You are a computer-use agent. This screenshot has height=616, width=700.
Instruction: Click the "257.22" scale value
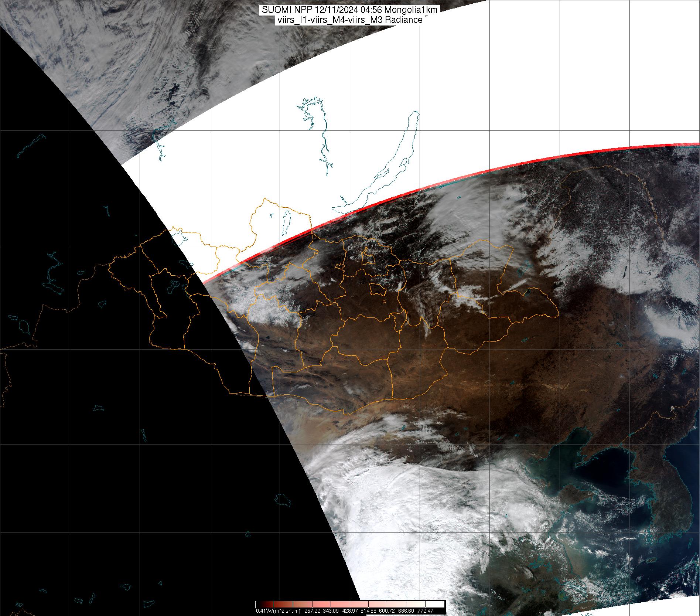point(312,611)
